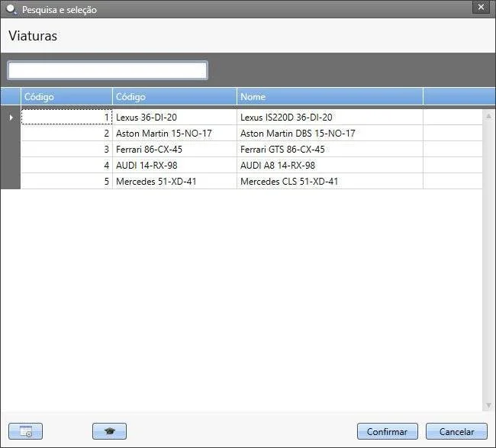Click Mercedes CLS 51-XD-41 name
The width and height of the screenshot is (496, 448).
330,182
